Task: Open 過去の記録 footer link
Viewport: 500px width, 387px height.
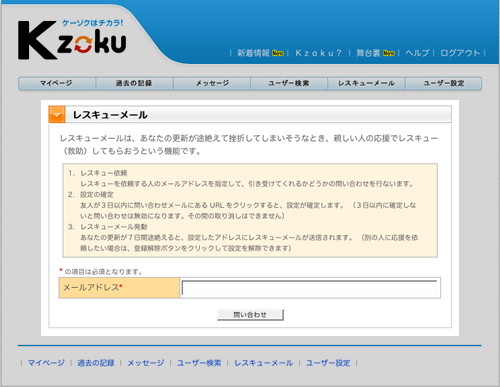Action: (96, 363)
